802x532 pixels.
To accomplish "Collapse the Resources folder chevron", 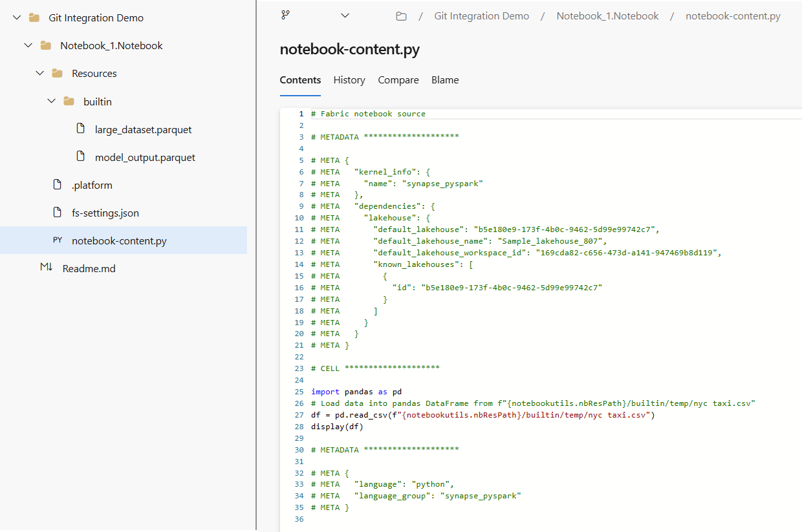I will click(39, 74).
